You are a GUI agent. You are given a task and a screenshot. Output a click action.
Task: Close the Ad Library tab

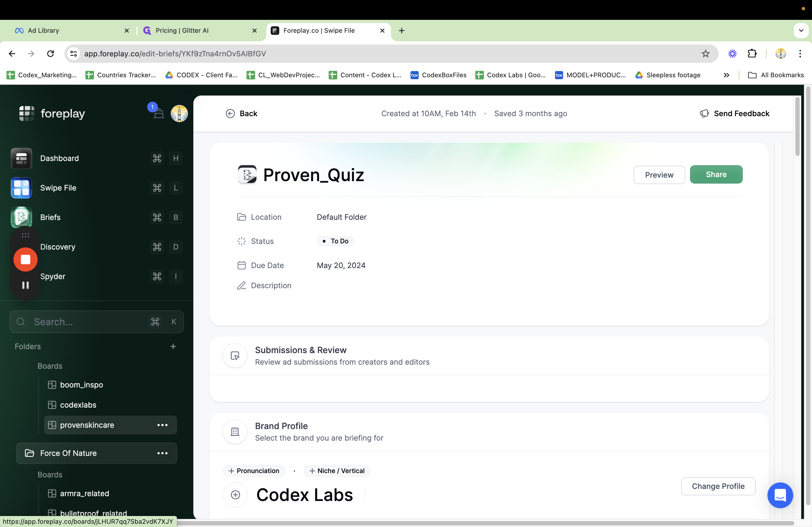126,31
